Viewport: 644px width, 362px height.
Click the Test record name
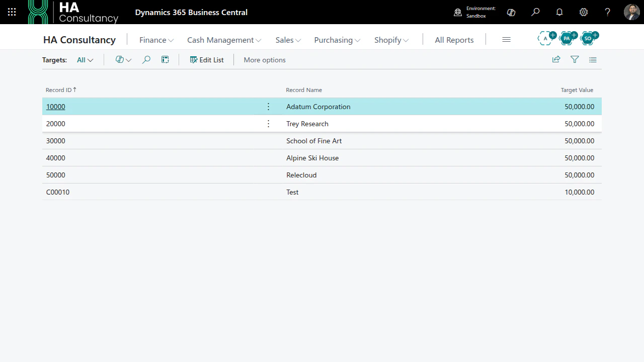click(292, 192)
